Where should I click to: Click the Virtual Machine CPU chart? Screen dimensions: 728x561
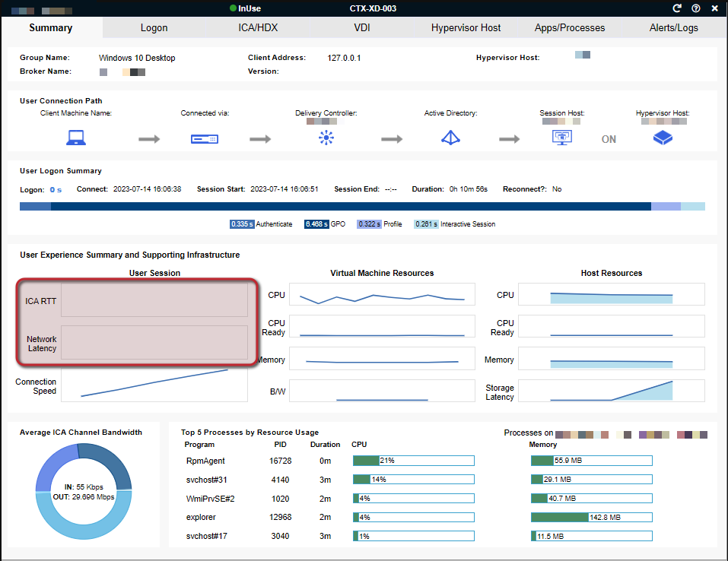click(382, 294)
